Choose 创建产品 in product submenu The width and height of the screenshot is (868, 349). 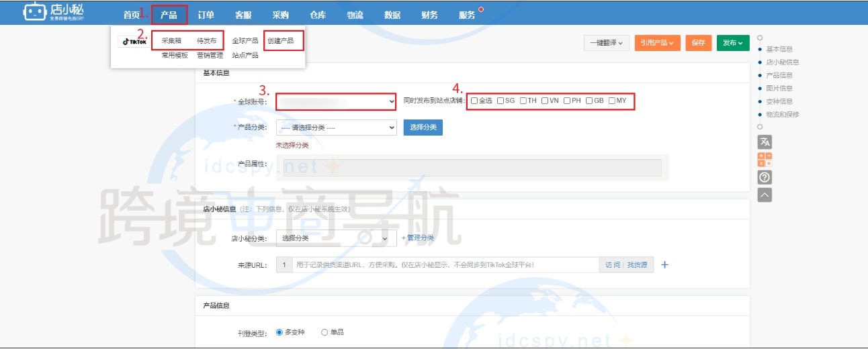pos(281,41)
